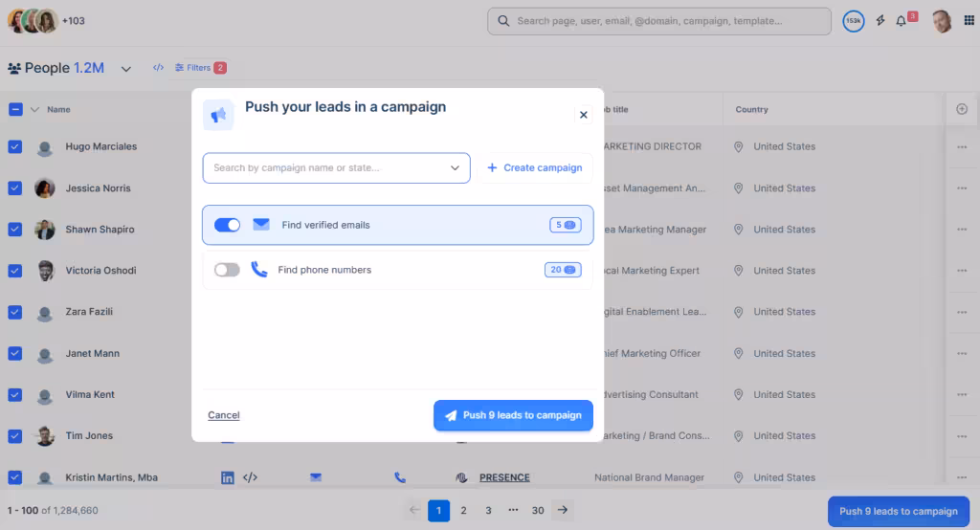Open the Filters panel

point(200,68)
